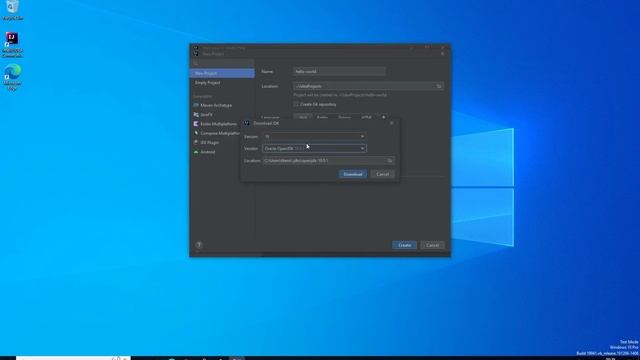Image resolution: width=640 pixels, height=360 pixels.
Task: Open the IntelliJ IDEA desktop shortcut
Action: click(12, 45)
